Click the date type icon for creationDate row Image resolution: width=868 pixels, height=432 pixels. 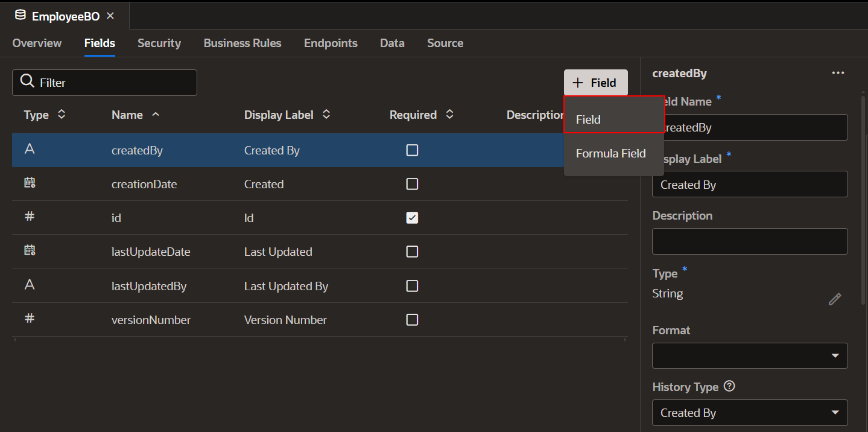tap(30, 183)
